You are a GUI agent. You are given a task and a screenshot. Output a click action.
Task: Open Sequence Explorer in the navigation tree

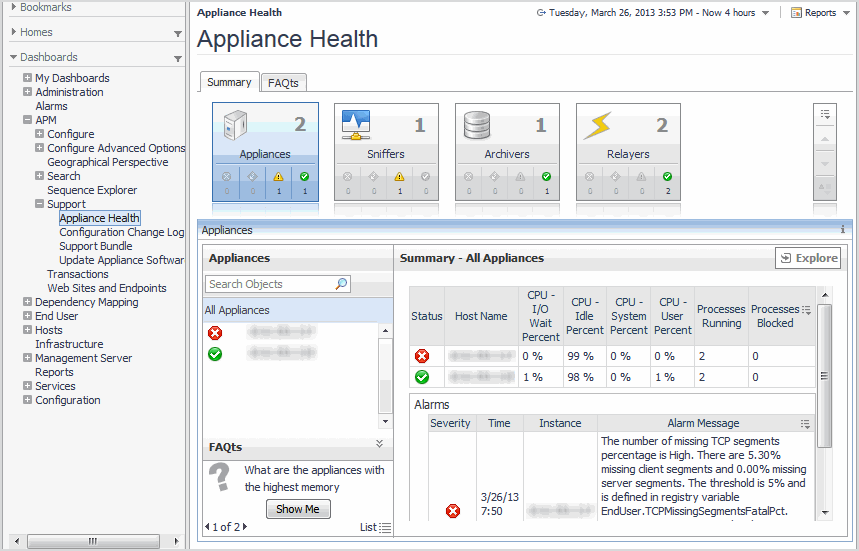point(92,190)
